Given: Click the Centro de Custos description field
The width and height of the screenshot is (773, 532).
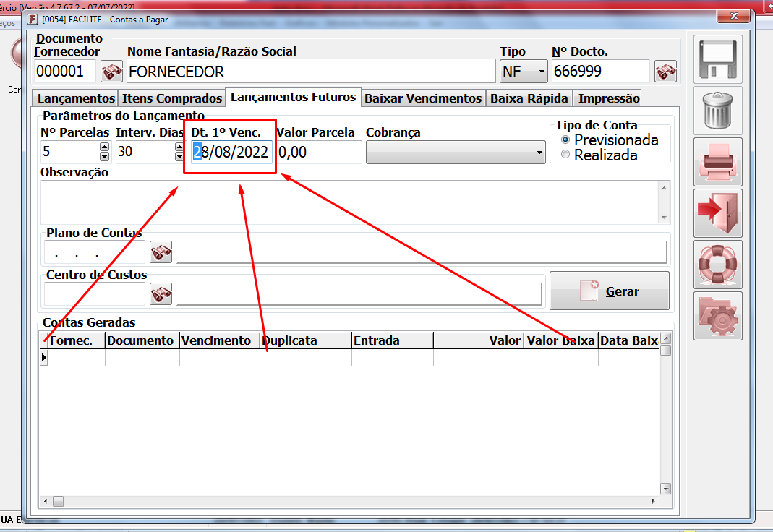Looking at the screenshot, I should pos(359,294).
